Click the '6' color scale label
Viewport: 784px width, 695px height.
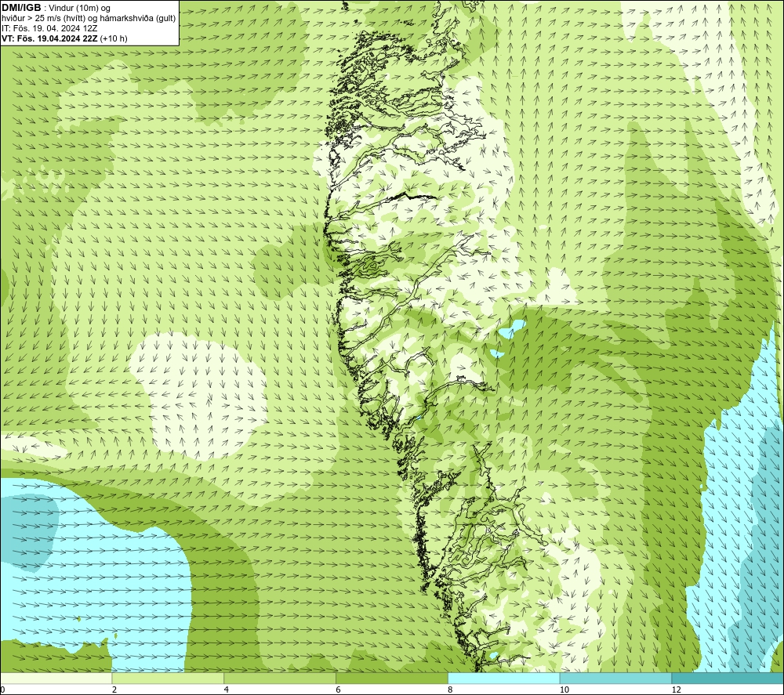coord(339,690)
